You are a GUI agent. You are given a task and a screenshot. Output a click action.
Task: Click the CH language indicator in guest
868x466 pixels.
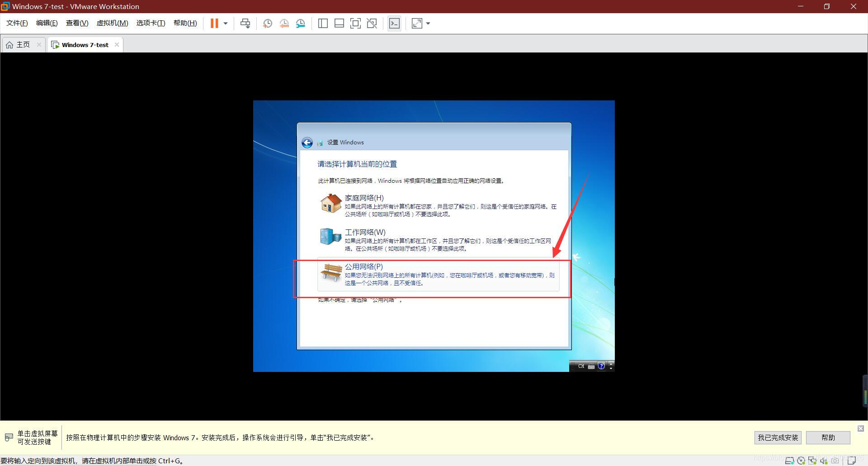[x=581, y=366]
